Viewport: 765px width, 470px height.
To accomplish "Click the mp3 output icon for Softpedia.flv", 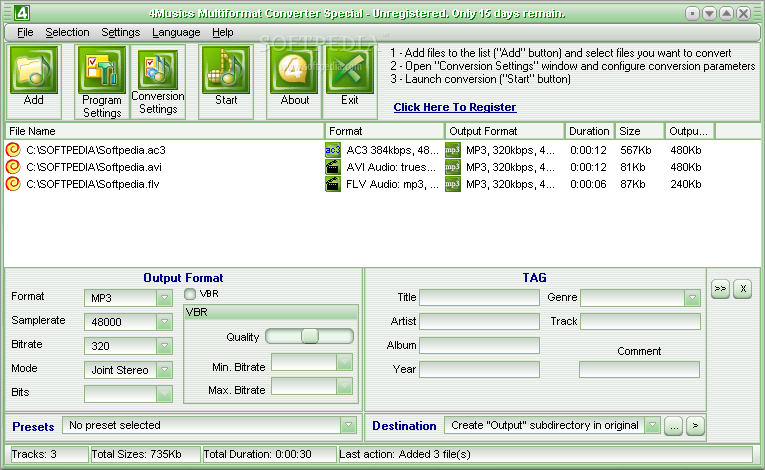I will click(x=453, y=184).
